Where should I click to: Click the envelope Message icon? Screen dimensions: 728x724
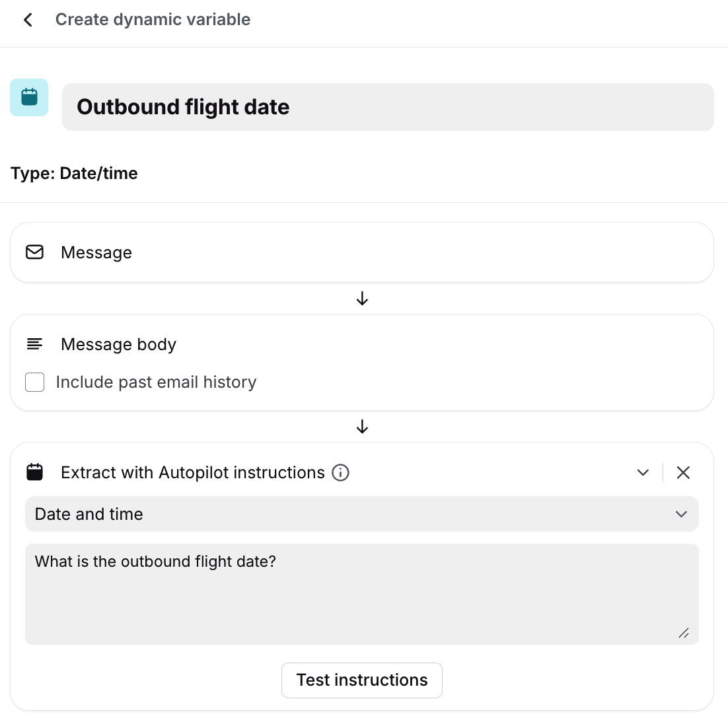pyautogui.click(x=34, y=252)
